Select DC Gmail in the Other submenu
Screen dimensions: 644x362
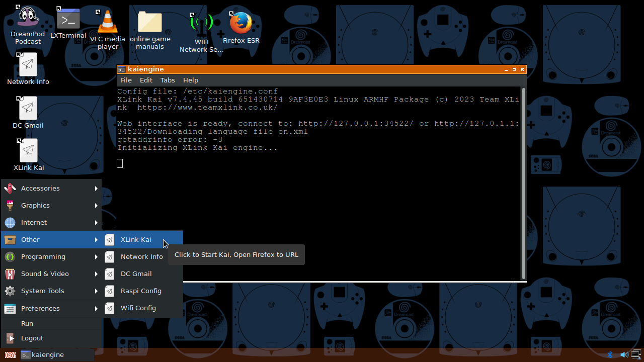[143, 274]
